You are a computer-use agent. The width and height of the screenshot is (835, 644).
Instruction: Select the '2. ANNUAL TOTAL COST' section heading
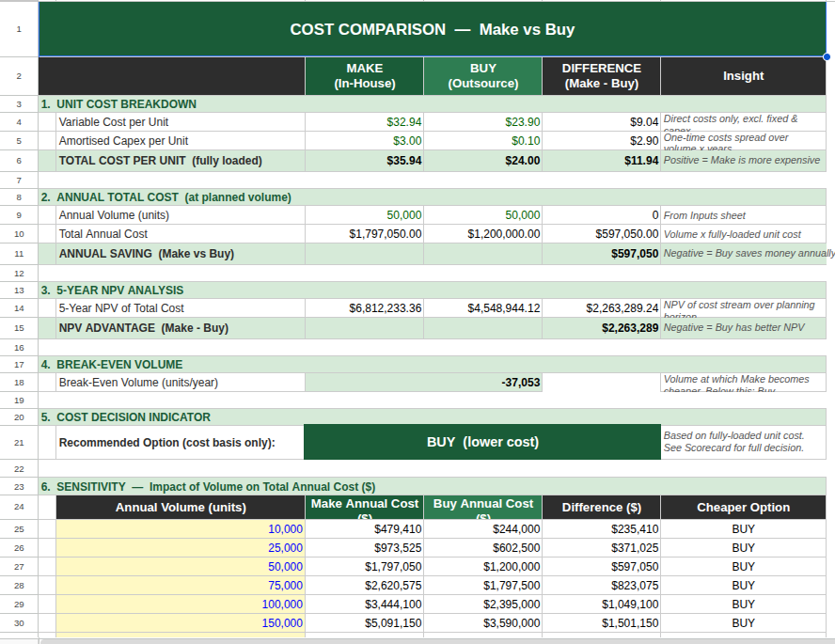click(432, 196)
